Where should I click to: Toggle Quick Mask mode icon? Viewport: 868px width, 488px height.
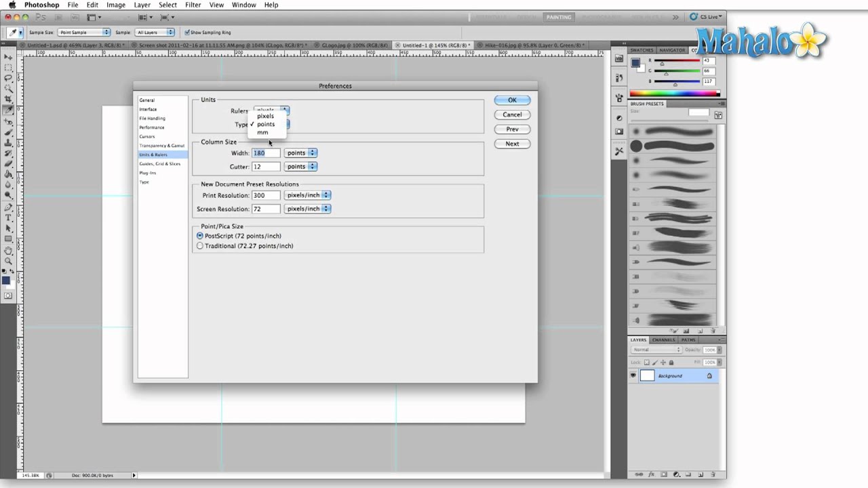(x=8, y=296)
